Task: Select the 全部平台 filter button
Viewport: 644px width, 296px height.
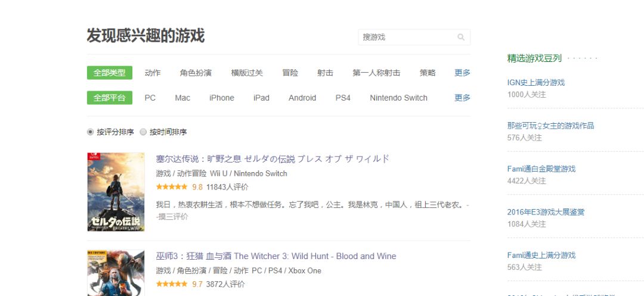Action: point(110,98)
